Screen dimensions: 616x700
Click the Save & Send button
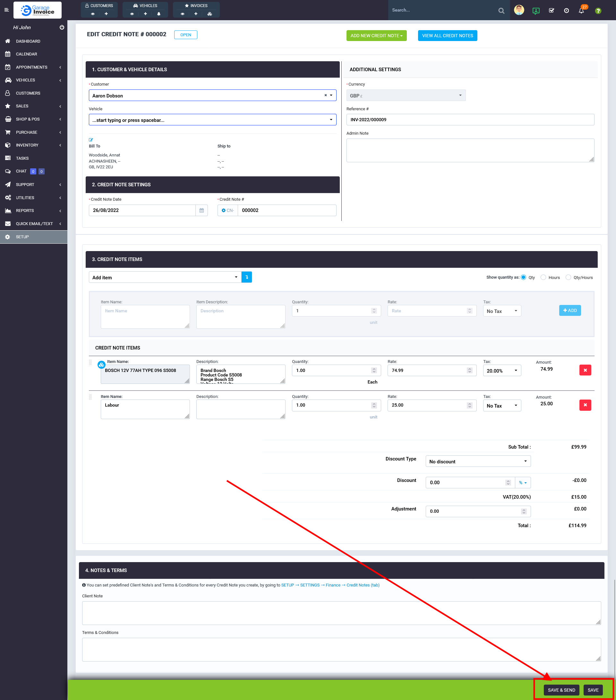coord(561,690)
